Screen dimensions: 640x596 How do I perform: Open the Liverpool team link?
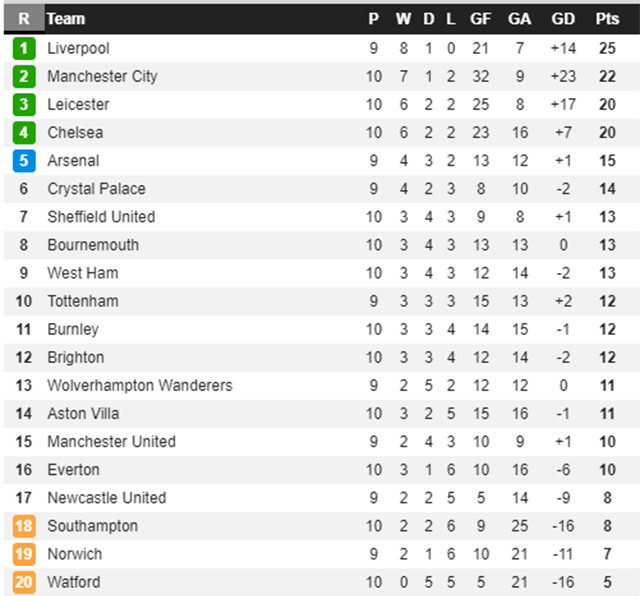[78, 48]
